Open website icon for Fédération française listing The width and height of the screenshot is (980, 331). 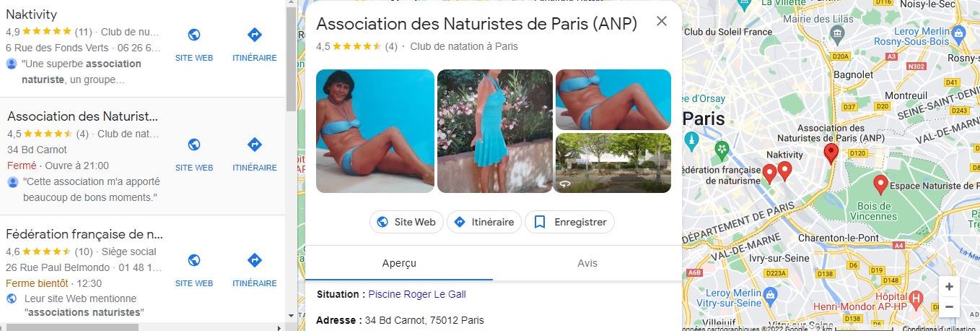(194, 260)
